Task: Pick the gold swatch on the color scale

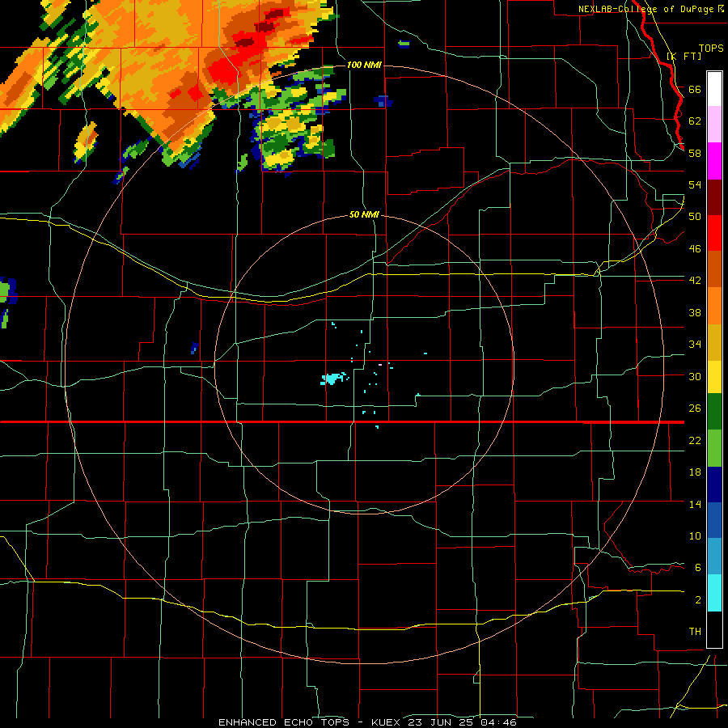Action: [x=714, y=342]
